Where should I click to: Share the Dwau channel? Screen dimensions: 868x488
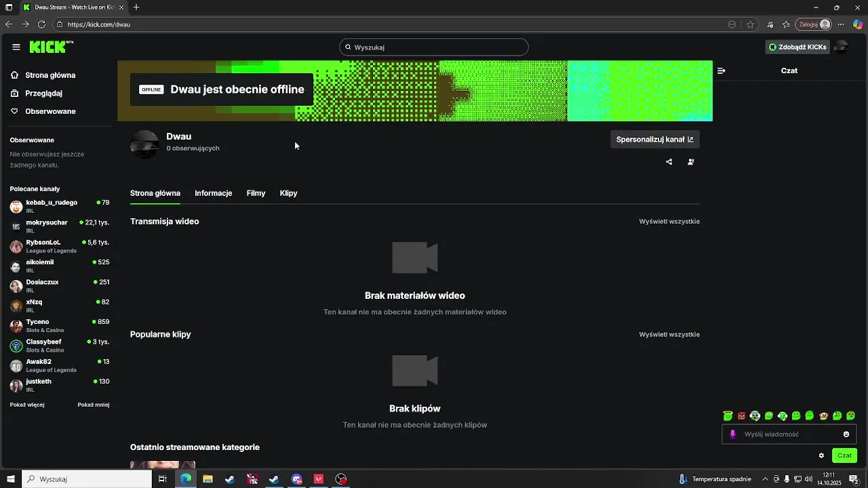[x=669, y=162]
